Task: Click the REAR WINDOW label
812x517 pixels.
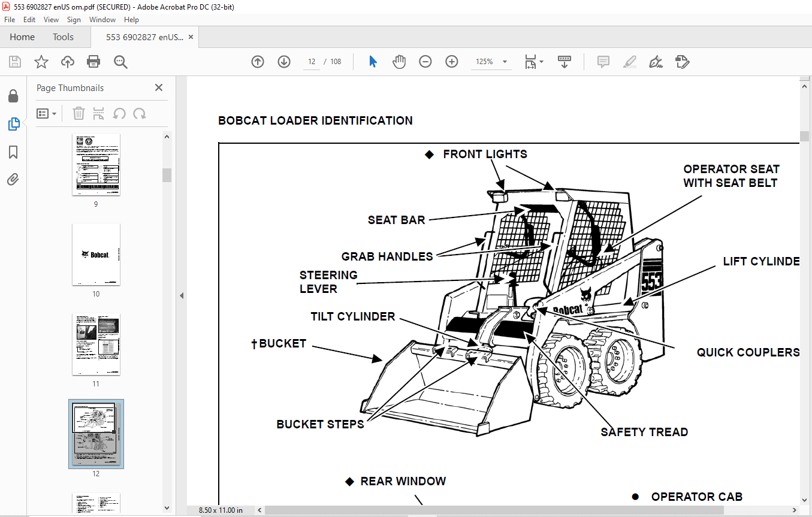Action: point(403,481)
